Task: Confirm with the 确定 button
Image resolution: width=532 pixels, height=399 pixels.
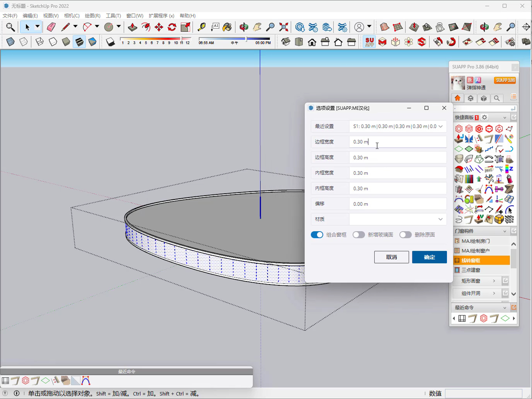Action: pyautogui.click(x=429, y=257)
